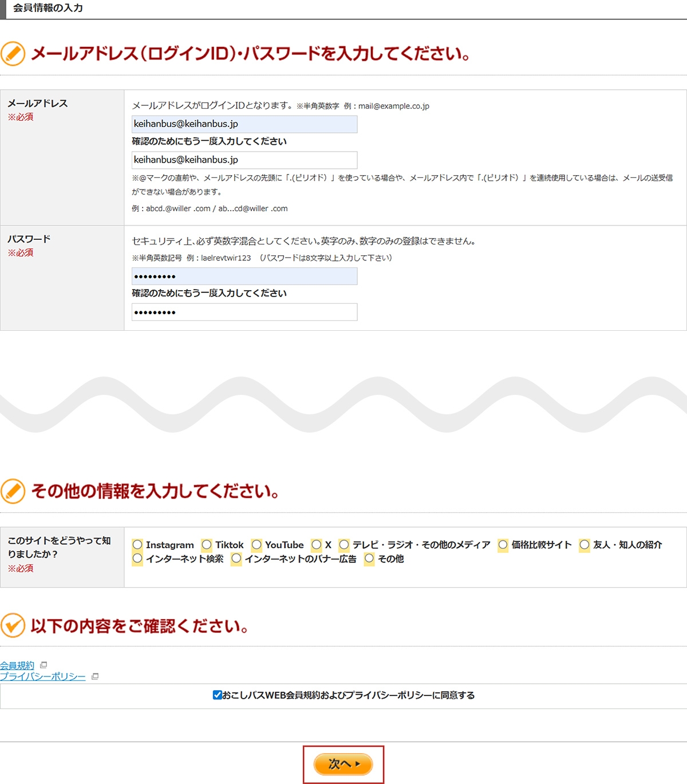Image resolution: width=687 pixels, height=784 pixels.
Task: Click the external window icon beside 会員規約
Action: coord(44,665)
